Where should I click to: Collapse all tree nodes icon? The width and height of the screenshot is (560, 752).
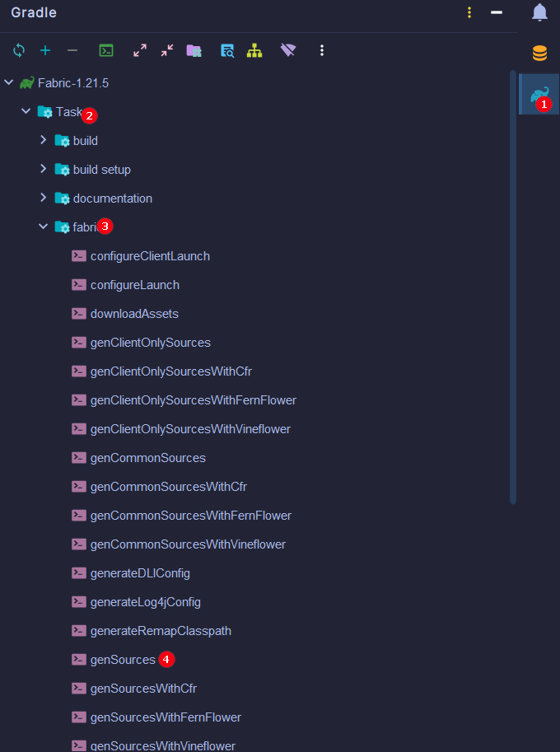pos(167,50)
